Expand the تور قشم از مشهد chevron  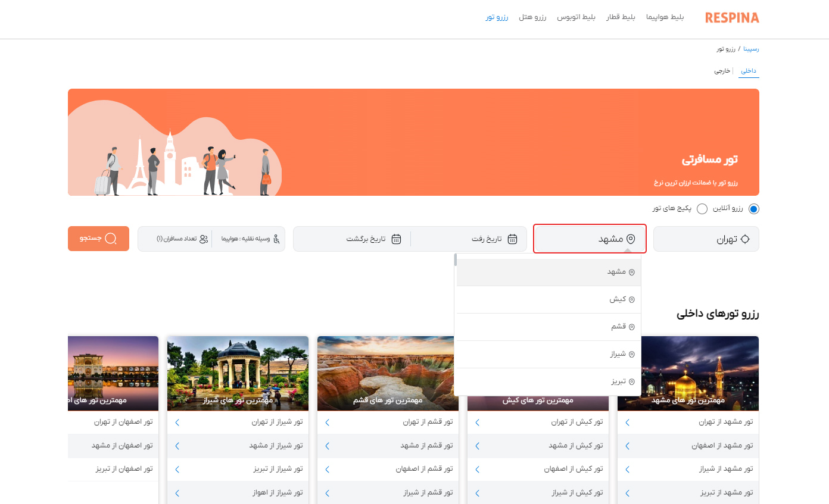pos(327,445)
